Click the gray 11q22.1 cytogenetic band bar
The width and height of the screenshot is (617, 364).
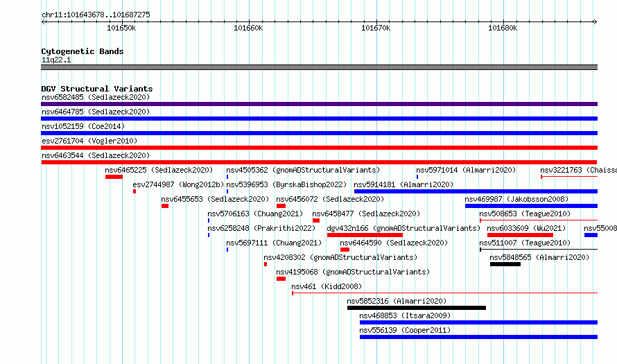coord(319,67)
